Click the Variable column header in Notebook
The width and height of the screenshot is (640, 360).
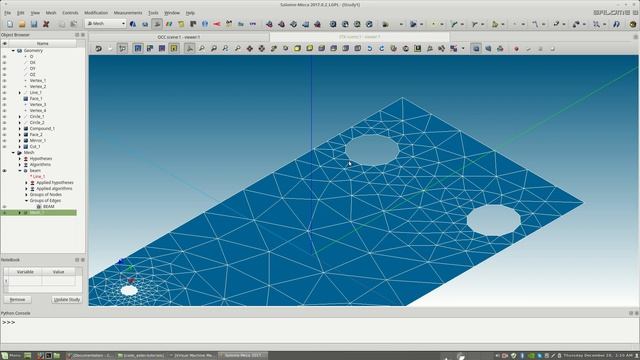(25, 272)
